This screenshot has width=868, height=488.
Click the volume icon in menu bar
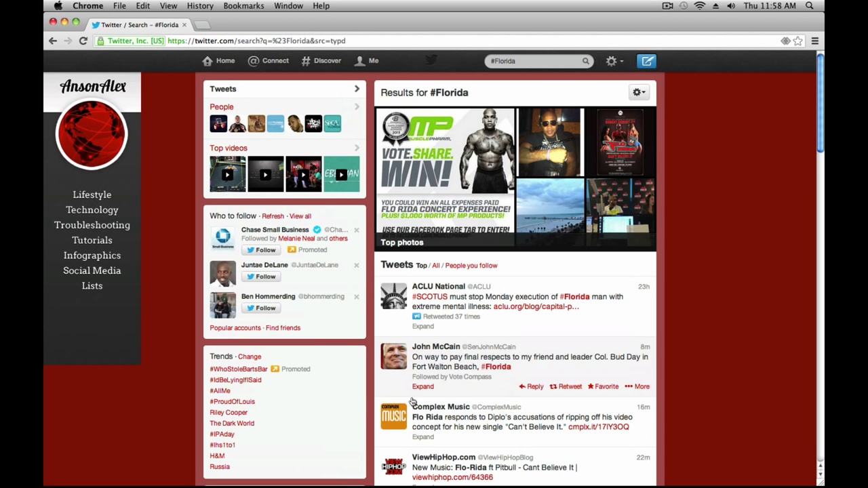click(x=731, y=6)
